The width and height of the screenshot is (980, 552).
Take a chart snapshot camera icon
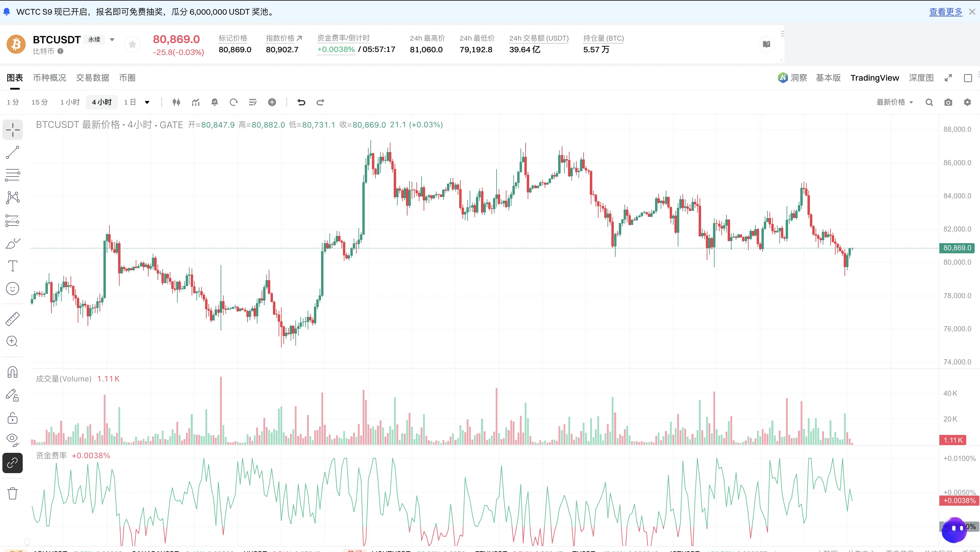[x=948, y=102]
